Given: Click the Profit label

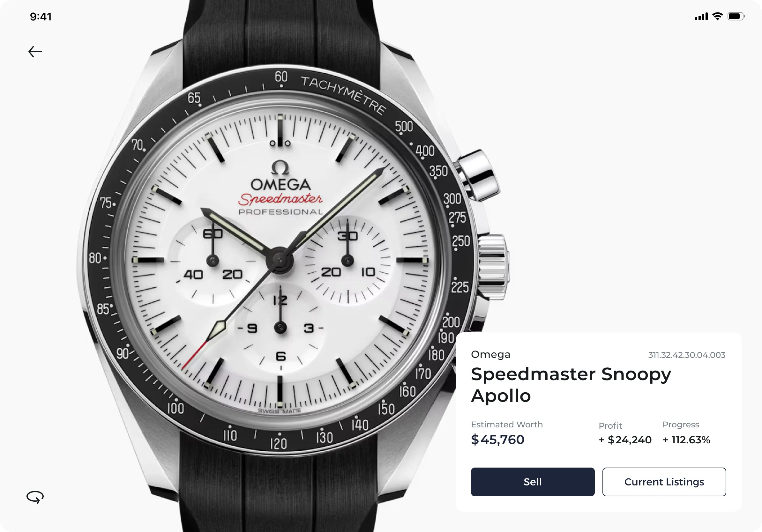Looking at the screenshot, I should tap(610, 425).
